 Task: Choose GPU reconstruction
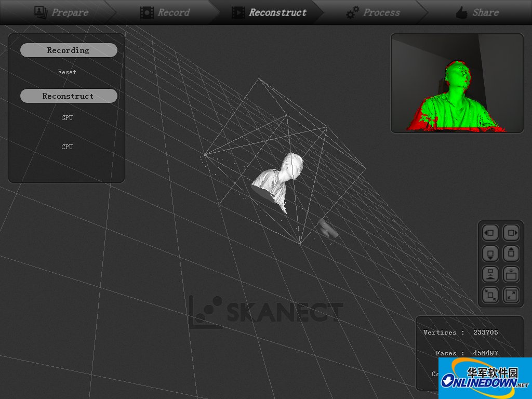pos(67,118)
